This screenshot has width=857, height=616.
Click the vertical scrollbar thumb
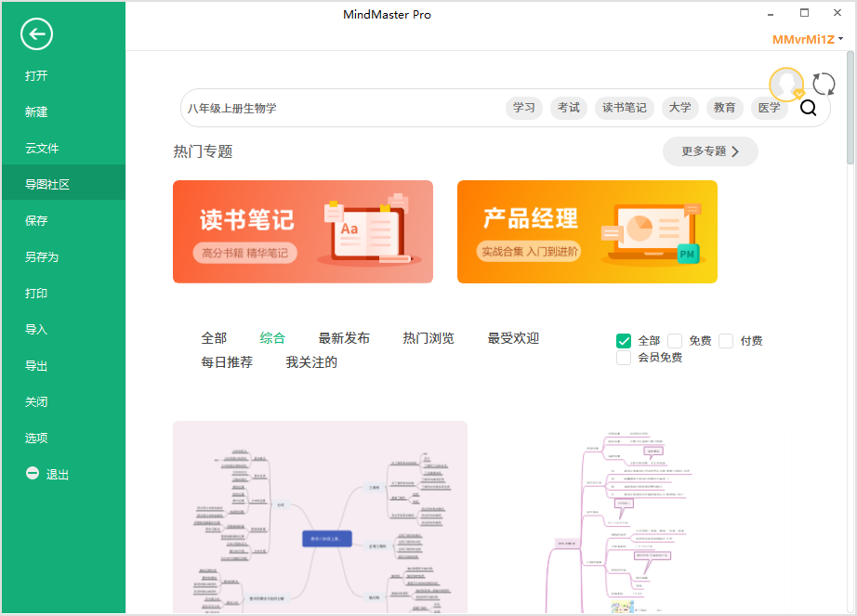point(850,108)
